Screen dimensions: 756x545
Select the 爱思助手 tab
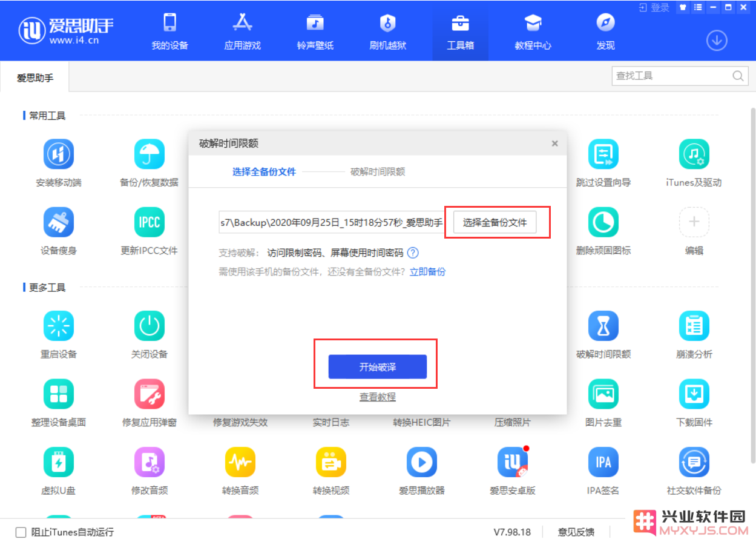[x=35, y=78]
